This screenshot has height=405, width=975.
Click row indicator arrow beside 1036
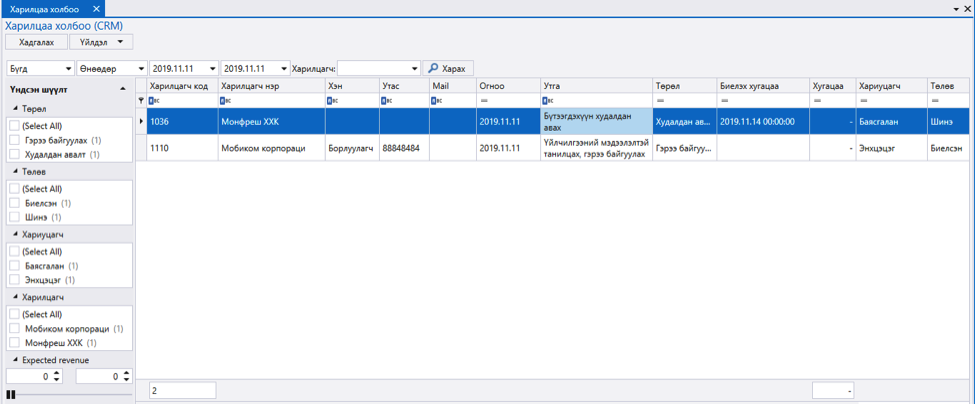[141, 122]
